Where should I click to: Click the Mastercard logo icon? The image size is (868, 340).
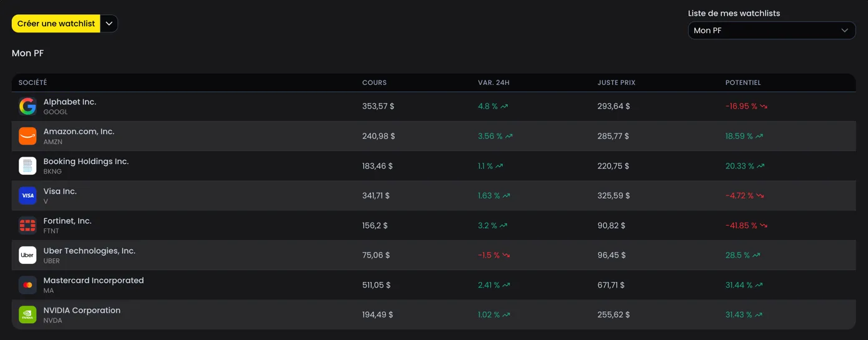click(x=27, y=285)
